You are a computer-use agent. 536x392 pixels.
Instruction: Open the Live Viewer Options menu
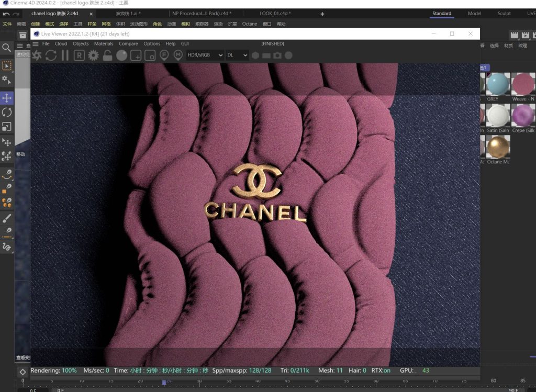pos(152,44)
